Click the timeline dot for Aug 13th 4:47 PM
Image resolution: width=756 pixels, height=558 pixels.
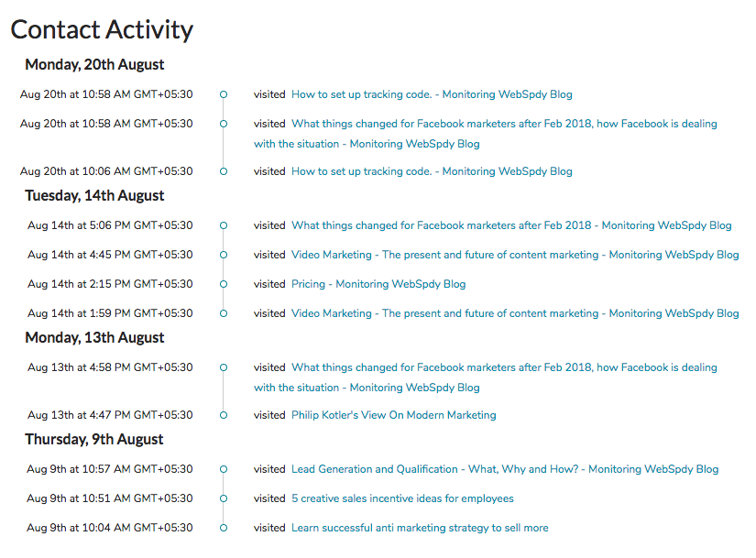click(x=224, y=415)
